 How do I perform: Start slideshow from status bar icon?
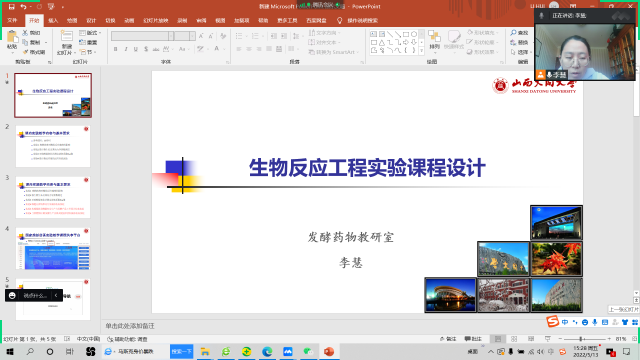click(547, 339)
